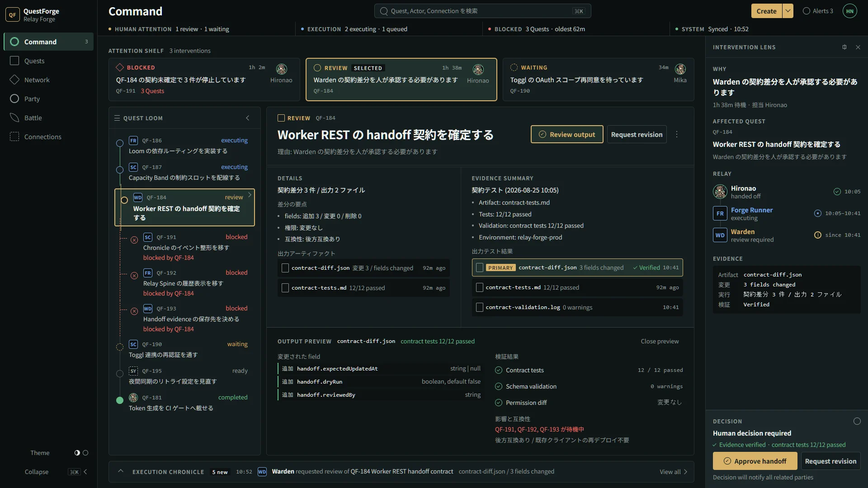Open quest QF-186 Loom routing row
The image size is (868, 488).
coord(184,145)
